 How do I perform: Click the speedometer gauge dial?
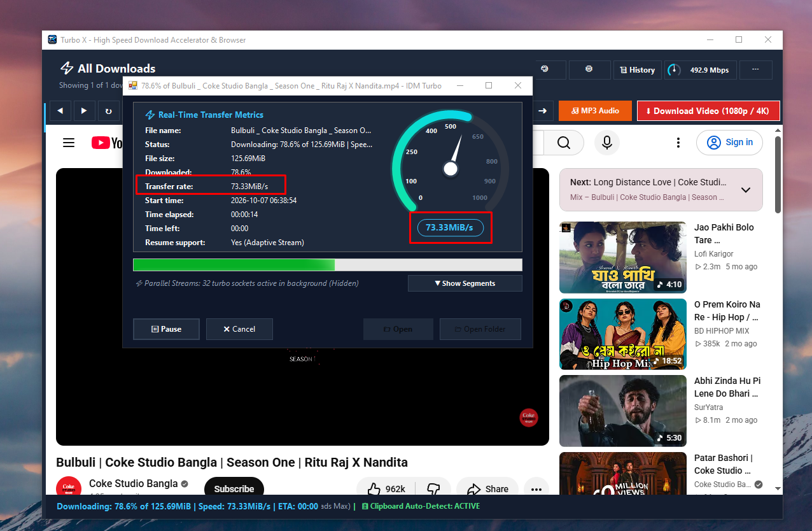point(451,162)
